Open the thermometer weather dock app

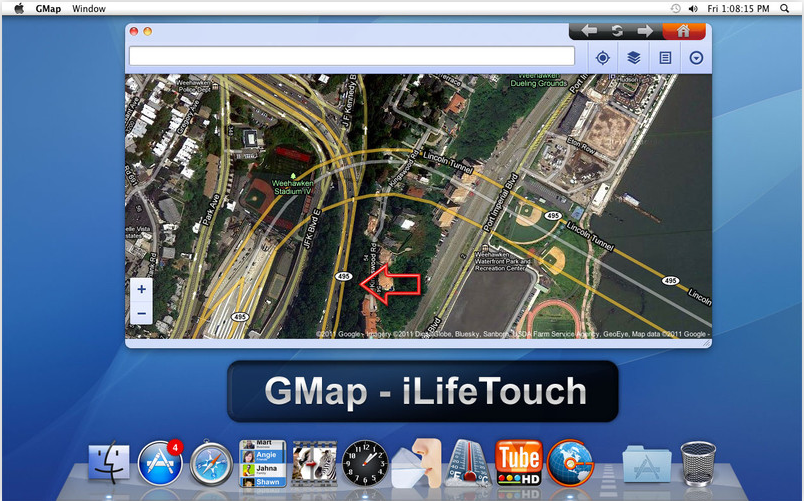468,463
